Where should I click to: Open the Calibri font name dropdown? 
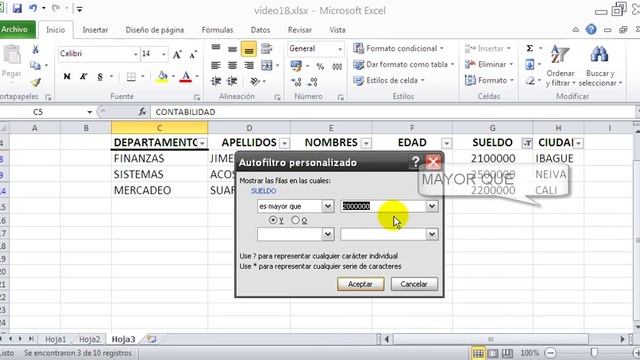pos(136,54)
